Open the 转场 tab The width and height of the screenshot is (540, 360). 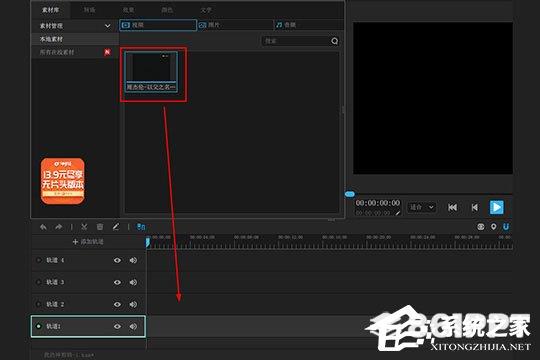coord(90,10)
